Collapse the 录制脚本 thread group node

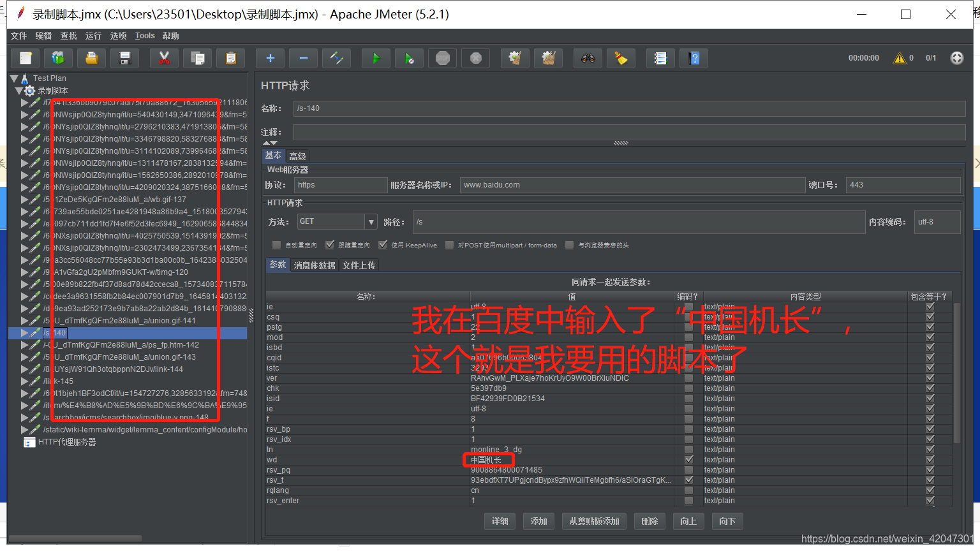coord(19,91)
